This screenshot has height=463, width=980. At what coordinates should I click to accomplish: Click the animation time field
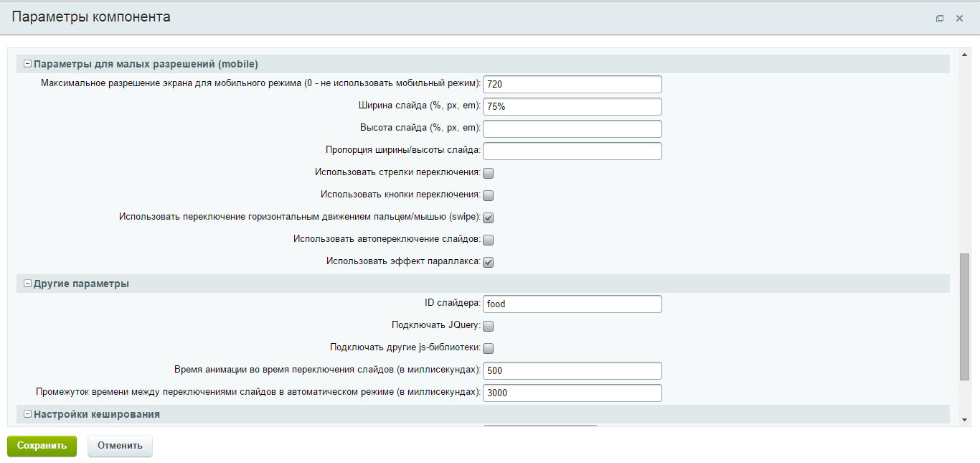(572, 370)
